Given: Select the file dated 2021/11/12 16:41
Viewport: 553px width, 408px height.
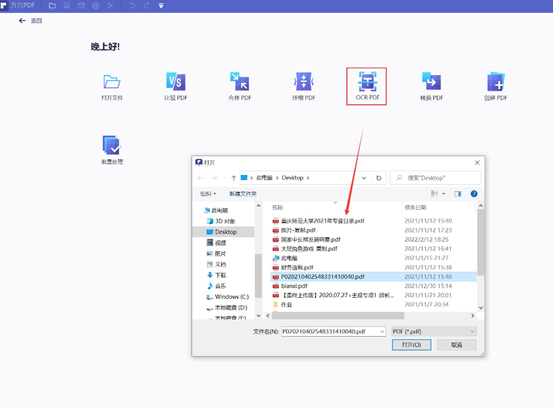Looking at the screenshot, I should click(x=373, y=249).
